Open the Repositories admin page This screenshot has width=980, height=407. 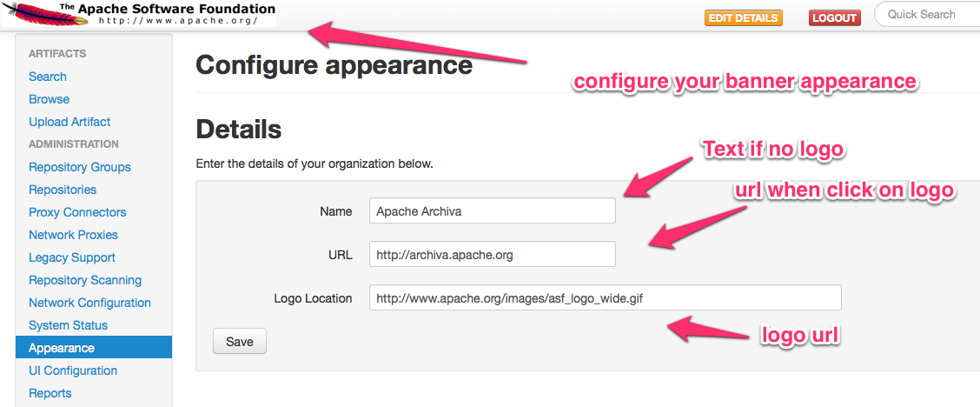[63, 190]
